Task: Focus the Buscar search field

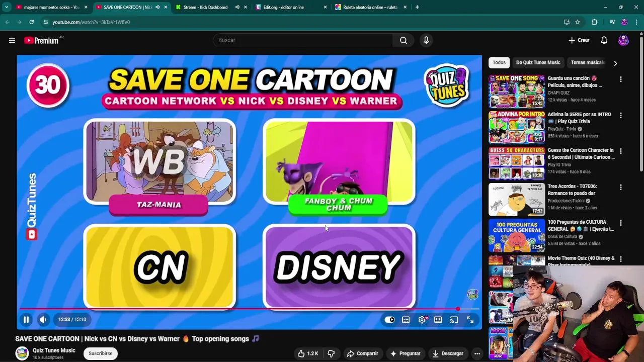Action: pyautogui.click(x=303, y=40)
